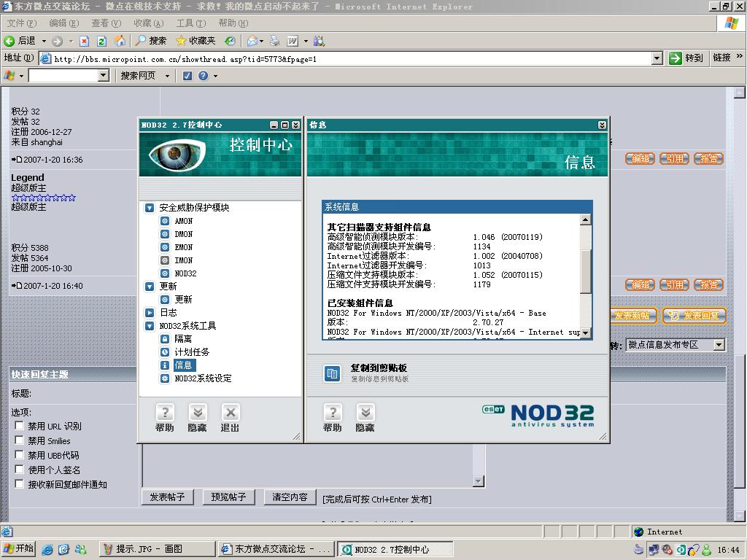This screenshot has height=560, width=747.
Task: Click the 开始 Start button
Action: tap(19, 548)
